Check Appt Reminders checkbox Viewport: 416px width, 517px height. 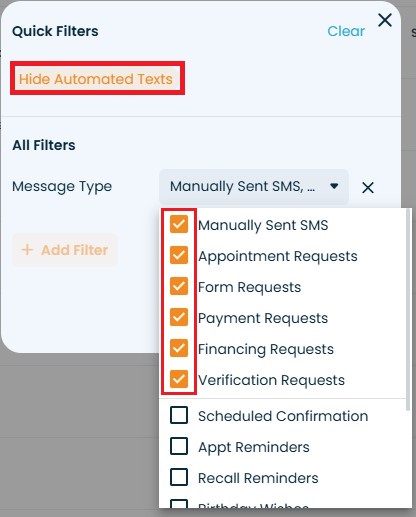179,446
